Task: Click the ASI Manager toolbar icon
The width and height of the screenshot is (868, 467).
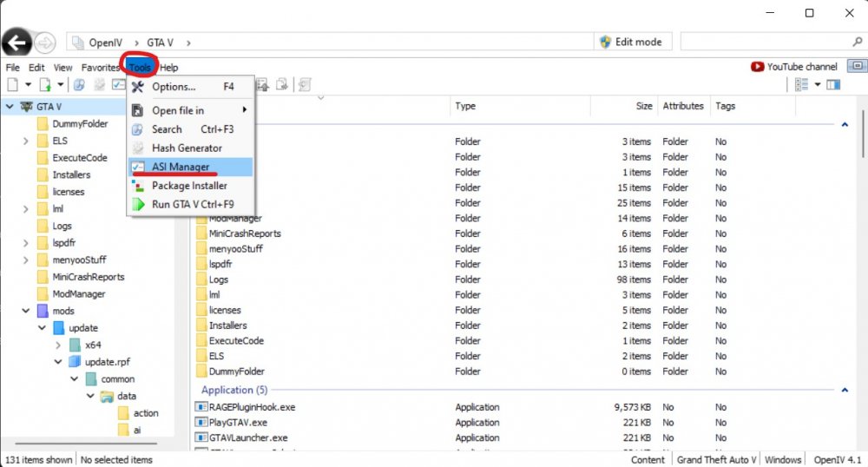Action: pyautogui.click(x=118, y=85)
